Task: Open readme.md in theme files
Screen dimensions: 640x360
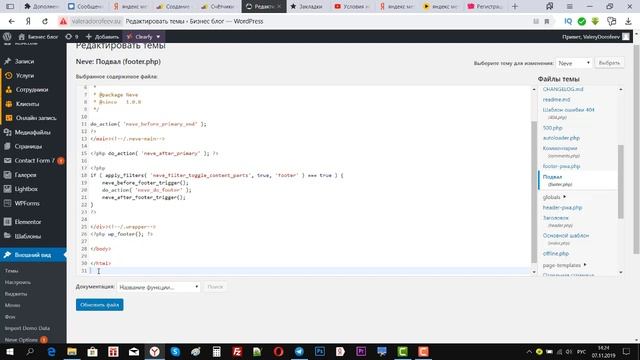Action: click(x=556, y=99)
